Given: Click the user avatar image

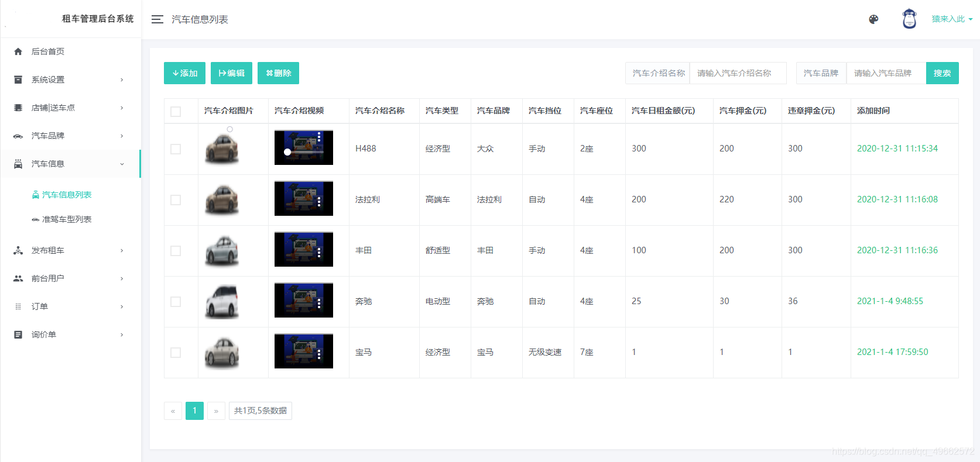Looking at the screenshot, I should pos(909,19).
